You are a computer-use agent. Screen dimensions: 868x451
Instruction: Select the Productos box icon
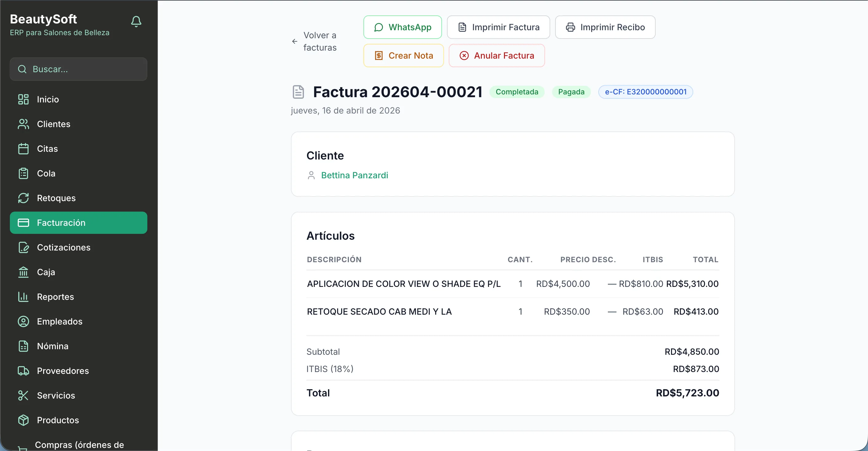(x=23, y=420)
